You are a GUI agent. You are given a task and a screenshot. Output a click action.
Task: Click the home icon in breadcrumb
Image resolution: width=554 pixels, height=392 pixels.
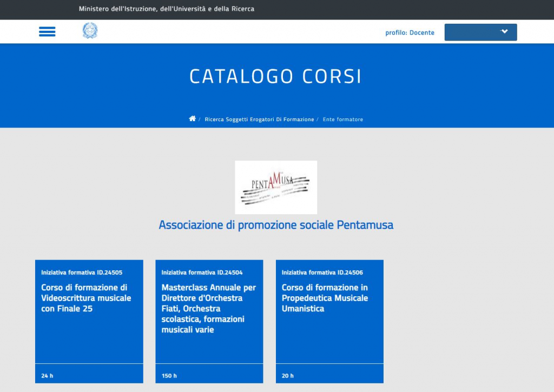click(x=192, y=118)
